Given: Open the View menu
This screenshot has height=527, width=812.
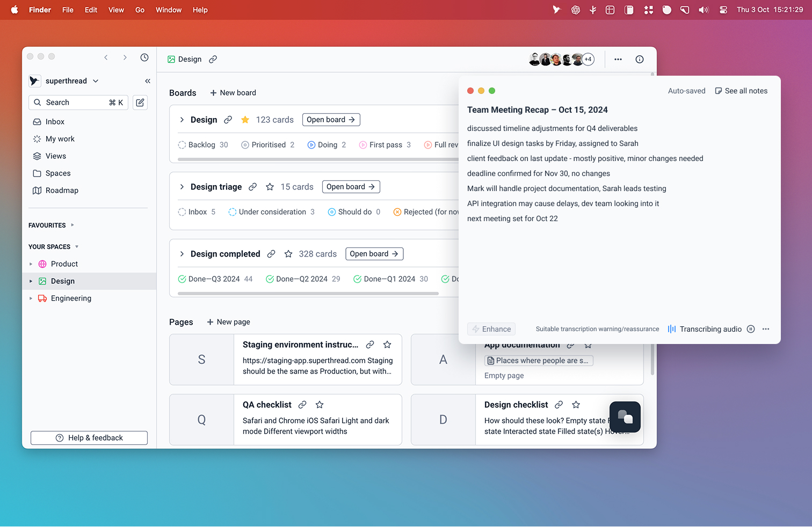Looking at the screenshot, I should click(116, 10).
